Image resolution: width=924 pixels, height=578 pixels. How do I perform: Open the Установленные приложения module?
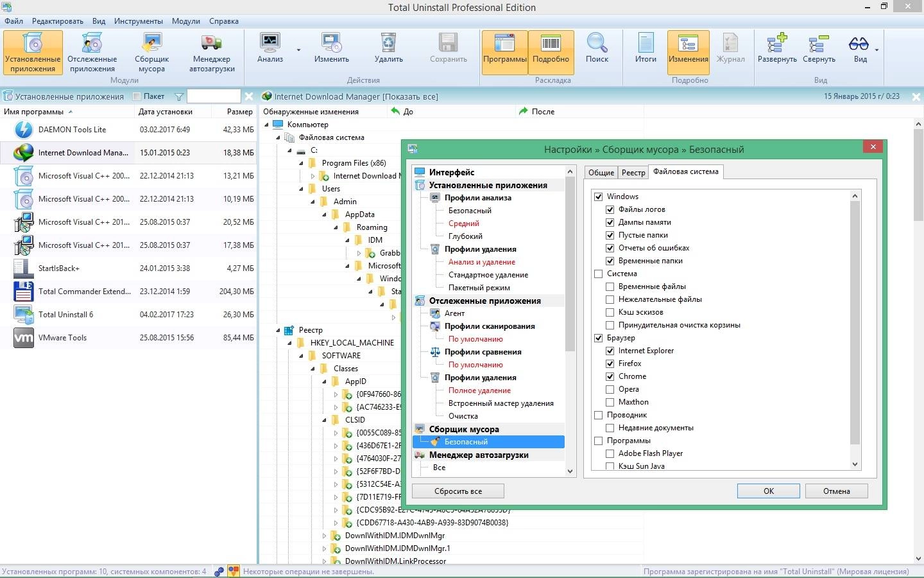(x=33, y=53)
